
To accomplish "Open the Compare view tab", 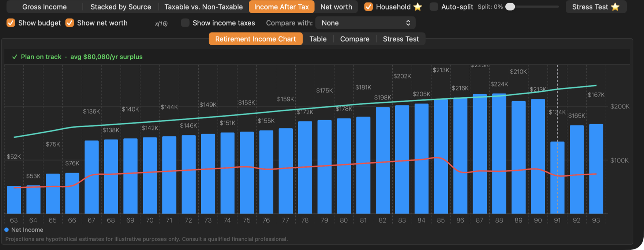I will (x=355, y=39).
